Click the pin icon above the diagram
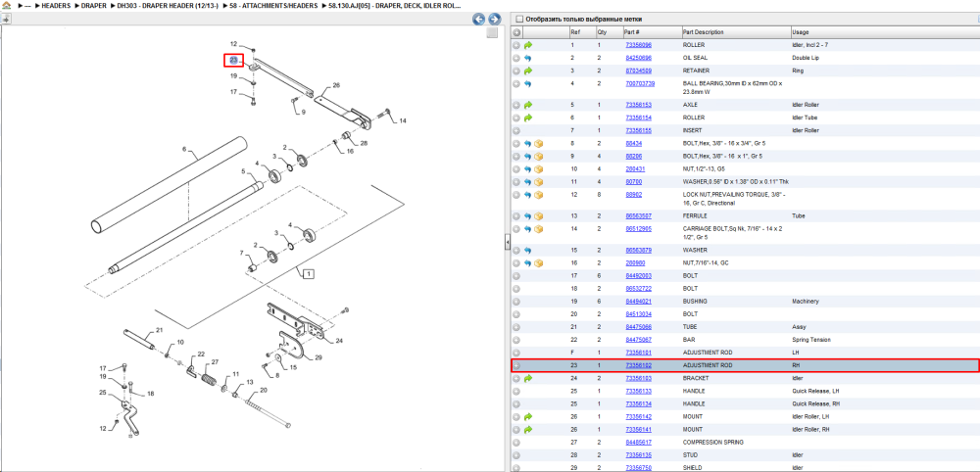 tap(6, 19)
